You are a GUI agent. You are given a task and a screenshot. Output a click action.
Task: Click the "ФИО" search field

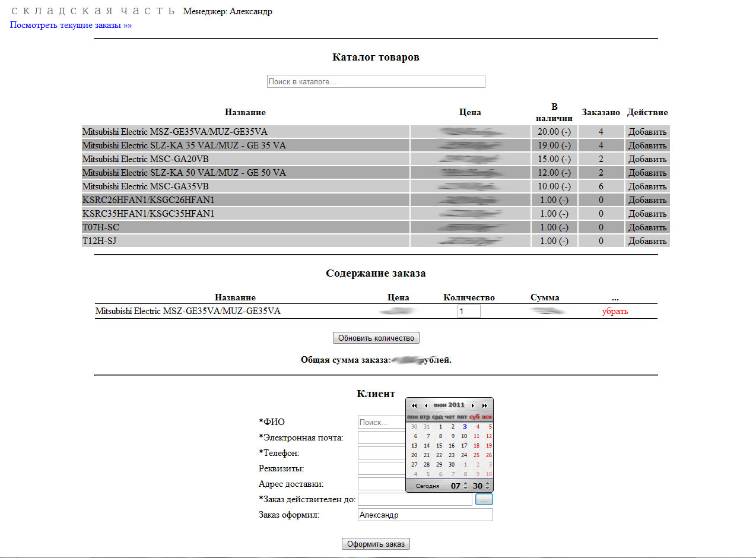(x=382, y=422)
